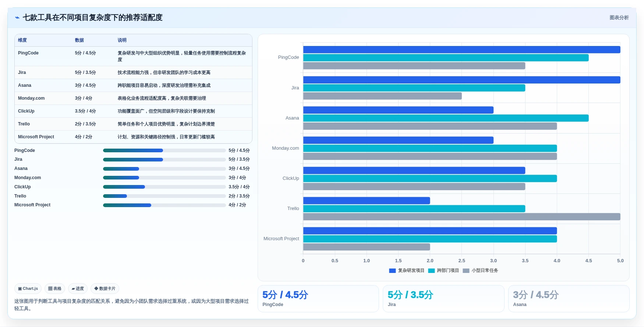The width and height of the screenshot is (644, 327).
Task: Toggle the 跨部门项目 legend item
Action: 443,270
